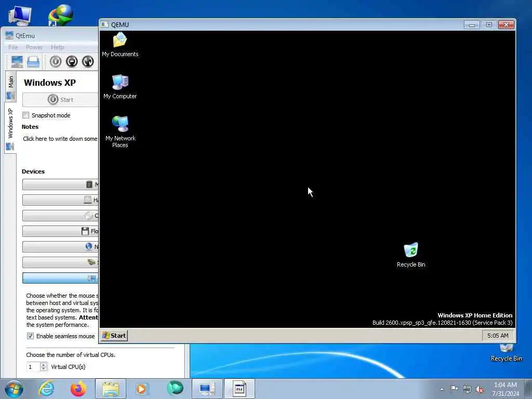532x399 pixels.
Task: Maximize the QEMU window
Action: [x=489, y=25]
